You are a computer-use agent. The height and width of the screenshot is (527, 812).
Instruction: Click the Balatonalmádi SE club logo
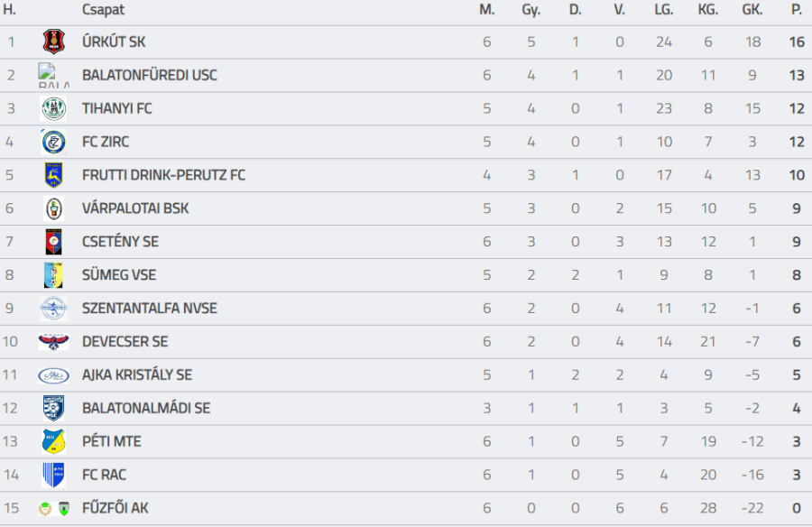(54, 408)
